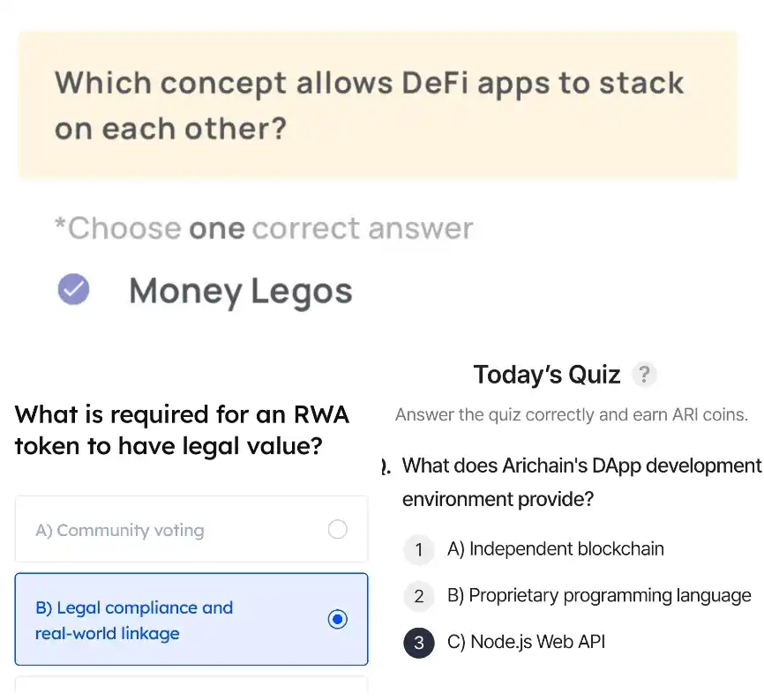Choose B) Legal compliance and real-world linkage
This screenshot has width=764, height=700.
(191, 619)
